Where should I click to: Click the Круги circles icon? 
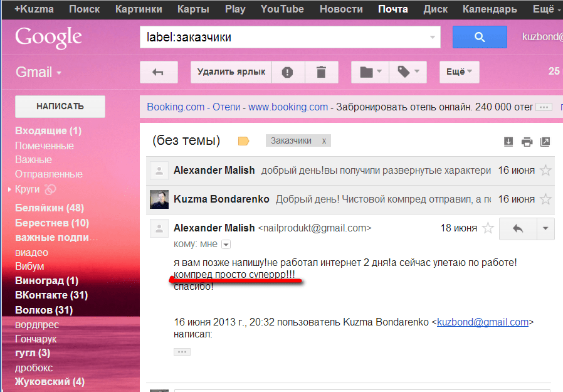pos(50,189)
